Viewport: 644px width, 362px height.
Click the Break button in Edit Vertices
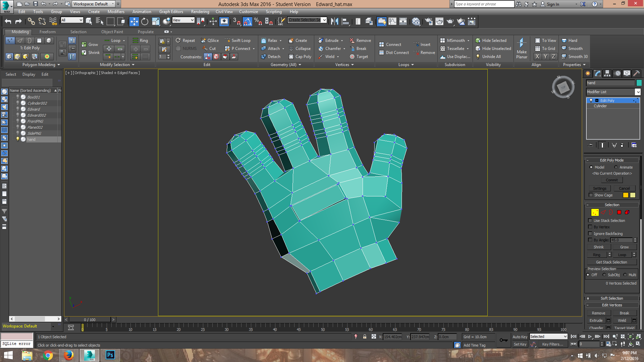coord(624,313)
